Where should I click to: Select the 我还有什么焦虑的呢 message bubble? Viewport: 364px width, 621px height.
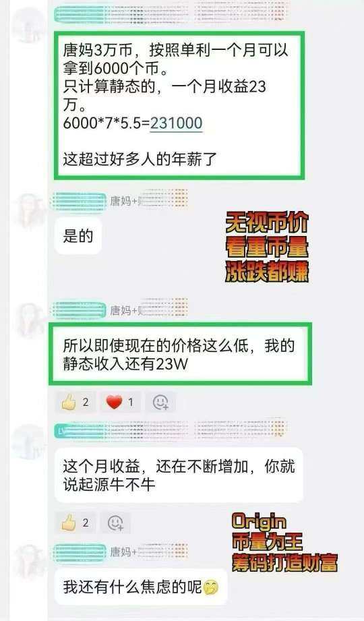coord(141,587)
